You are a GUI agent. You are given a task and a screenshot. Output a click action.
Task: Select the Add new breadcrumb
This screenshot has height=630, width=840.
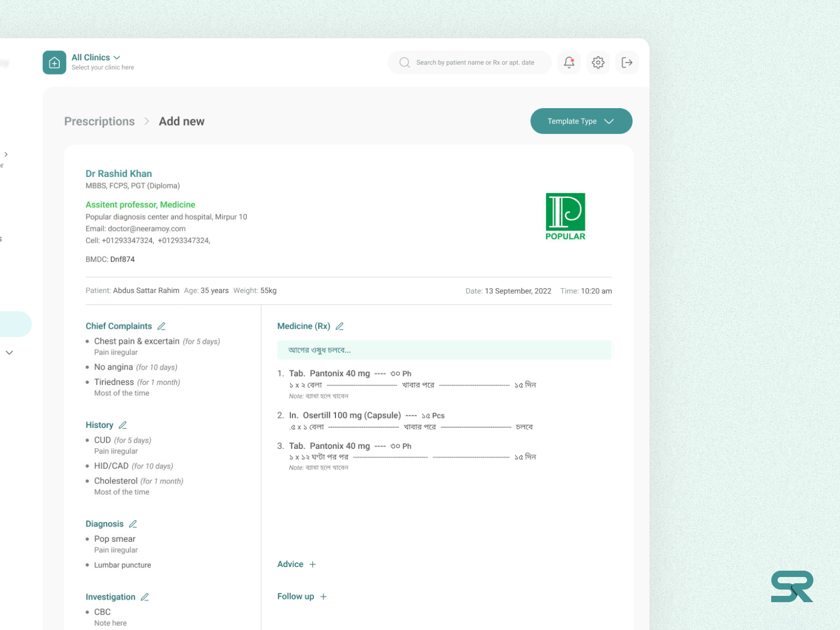click(182, 121)
